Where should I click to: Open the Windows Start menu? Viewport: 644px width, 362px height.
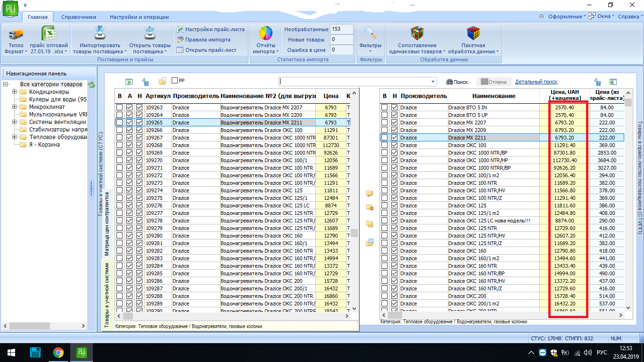click(11, 353)
